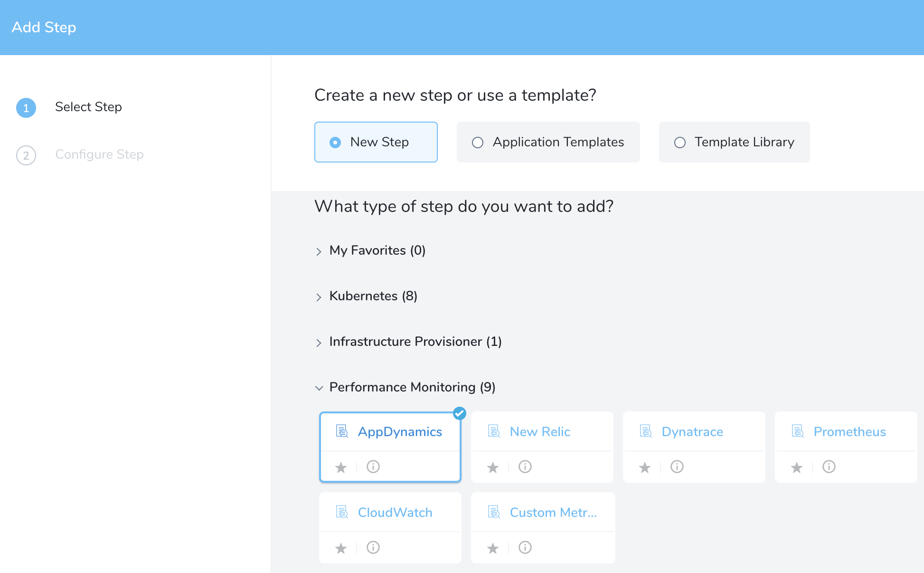The height and width of the screenshot is (573, 924).
Task: Open info icon for New Relic
Action: pos(525,467)
